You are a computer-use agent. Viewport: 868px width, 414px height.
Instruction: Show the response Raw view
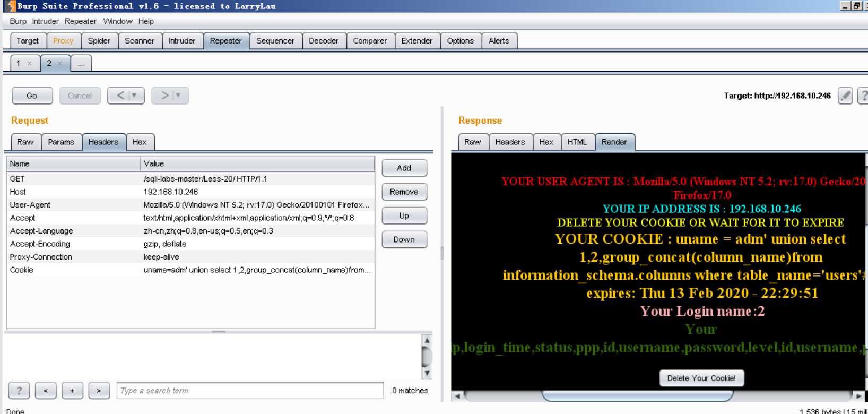(472, 142)
